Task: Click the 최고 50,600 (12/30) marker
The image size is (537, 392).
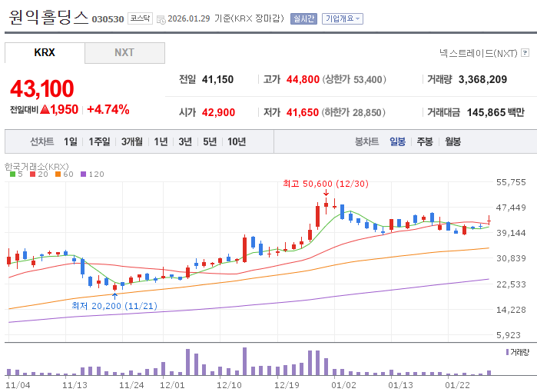Action: (326, 184)
